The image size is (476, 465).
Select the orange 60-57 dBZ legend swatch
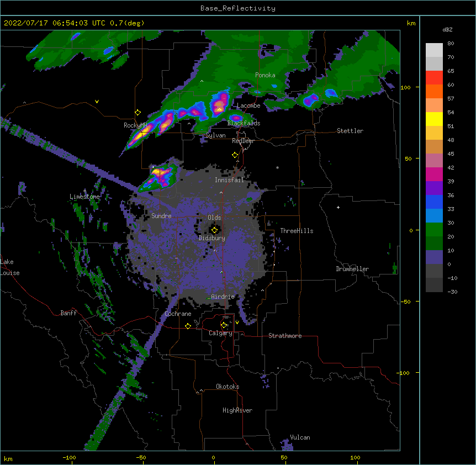coord(434,91)
